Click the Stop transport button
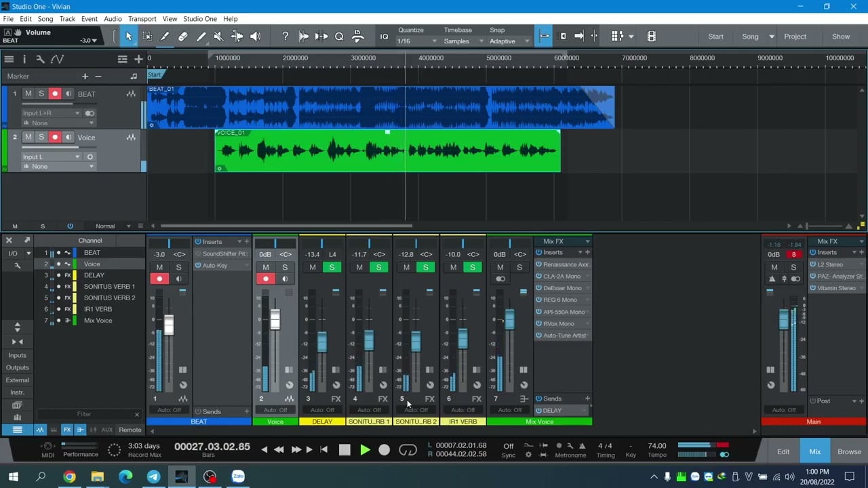 344,449
